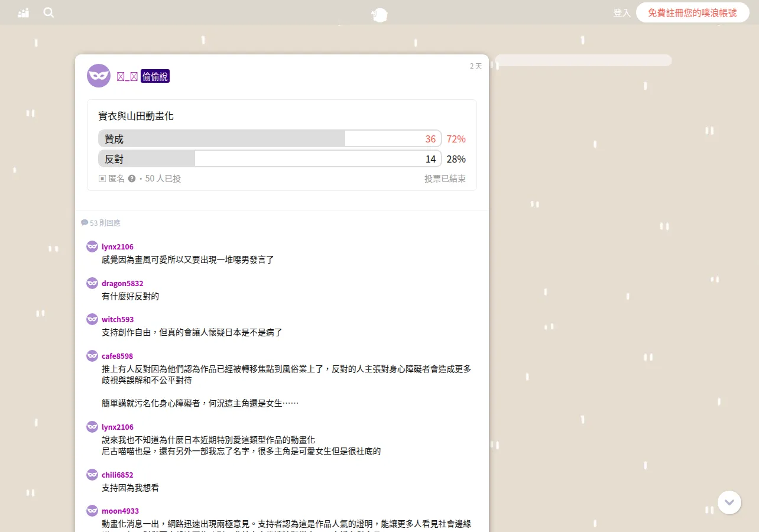Open the 2 天 post timestamp
Screen dimensions: 759x532
(x=476, y=66)
